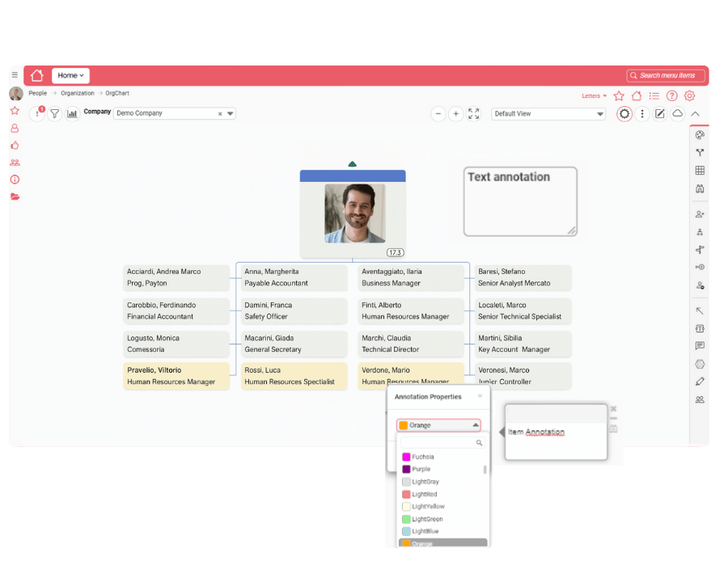This screenshot has height=566, width=728.
Task: Select Baresi, Stefano card
Action: coord(523,277)
